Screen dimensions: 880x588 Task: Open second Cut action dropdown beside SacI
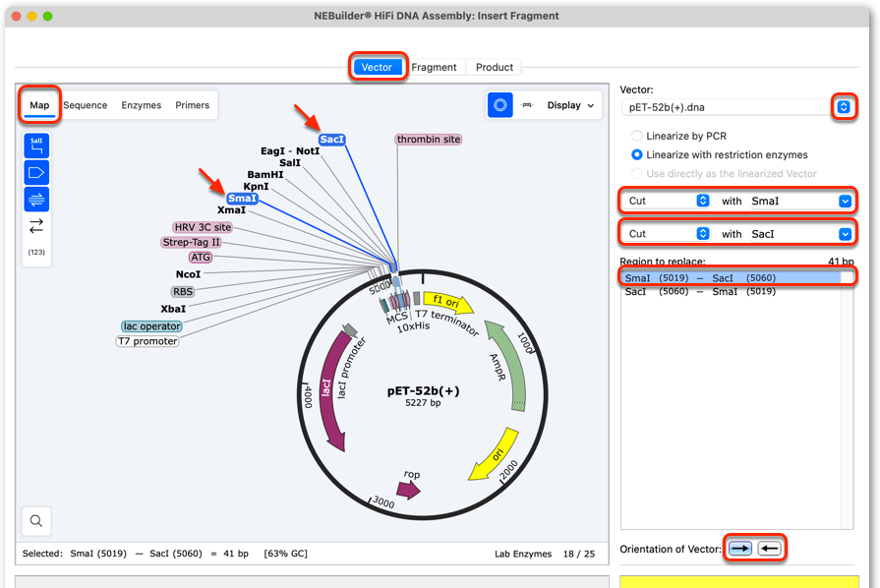click(x=703, y=233)
